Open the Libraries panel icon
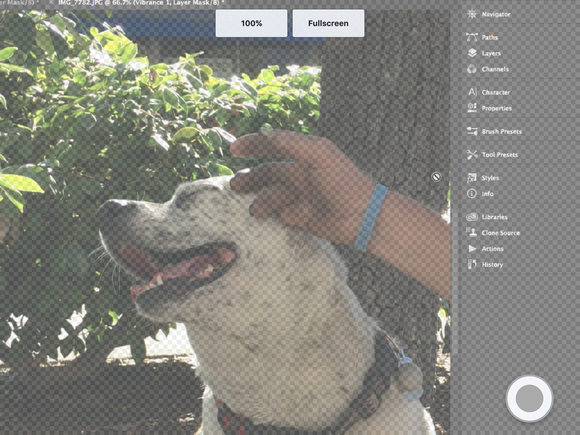 (x=472, y=217)
